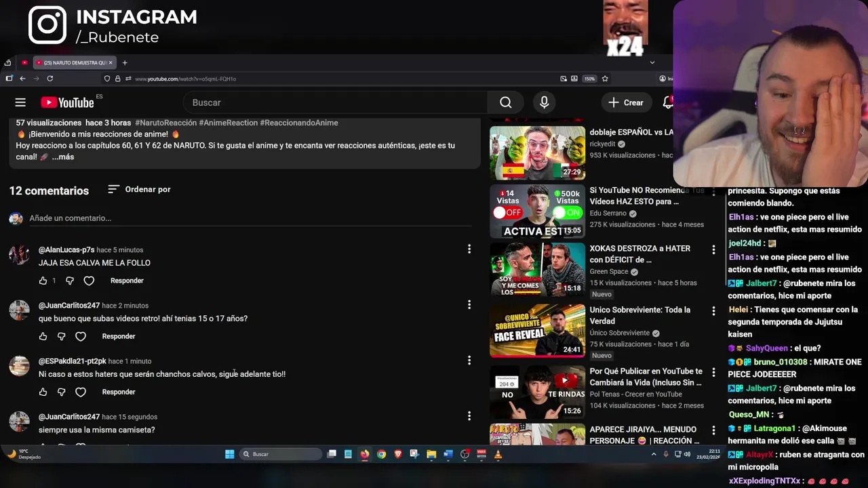Open @AlanLucas-p7s channel link
This screenshot has height=488, width=868.
66,250
